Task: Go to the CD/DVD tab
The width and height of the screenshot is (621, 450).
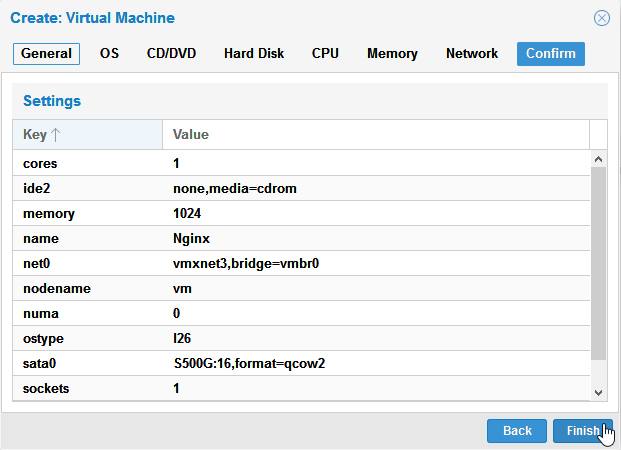Action: click(171, 54)
